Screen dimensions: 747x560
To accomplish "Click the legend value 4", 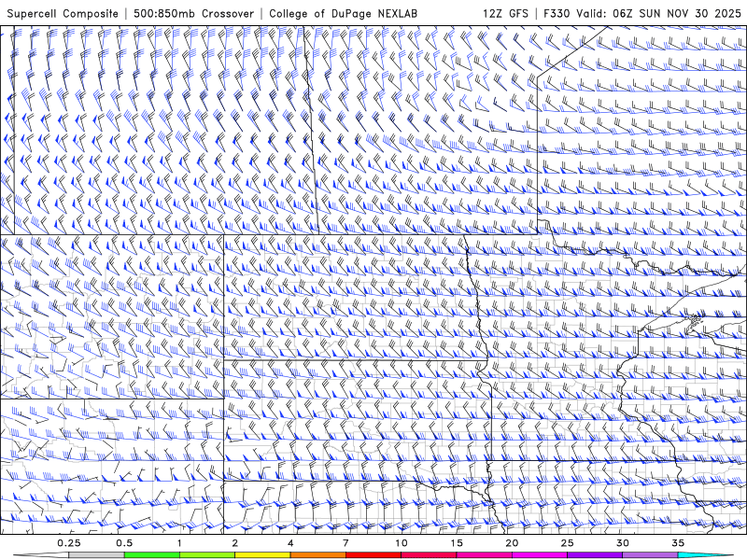I will pos(290,543).
